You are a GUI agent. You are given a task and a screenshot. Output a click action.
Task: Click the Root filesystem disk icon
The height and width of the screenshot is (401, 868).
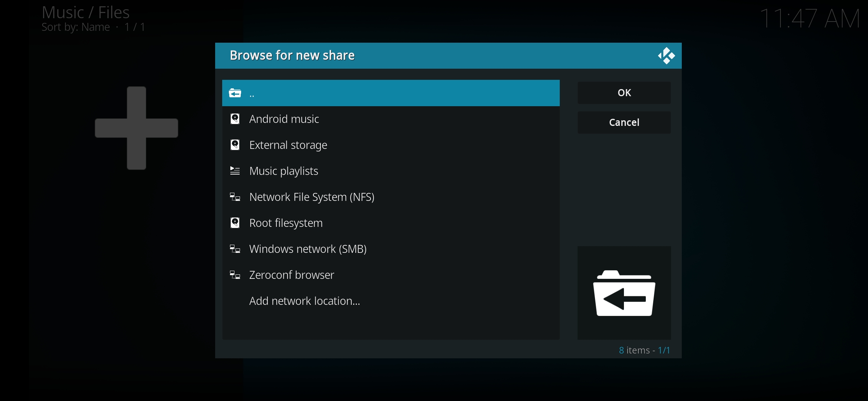[235, 223]
